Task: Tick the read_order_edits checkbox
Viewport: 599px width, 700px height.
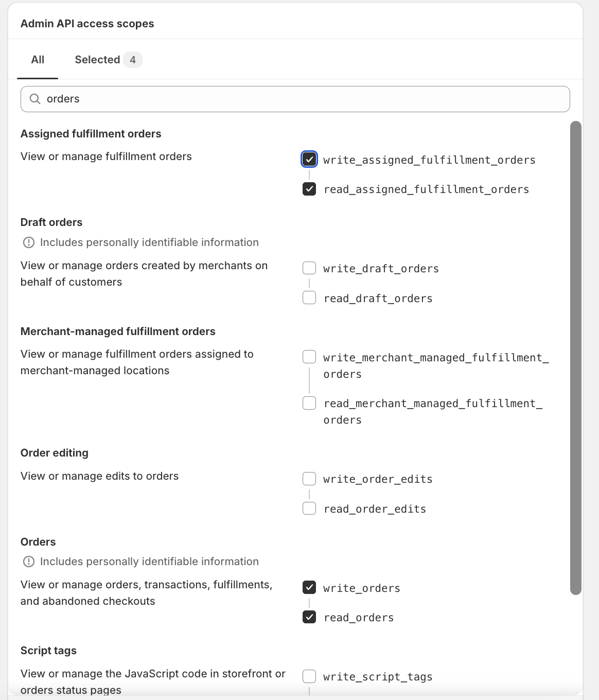Action: point(309,509)
